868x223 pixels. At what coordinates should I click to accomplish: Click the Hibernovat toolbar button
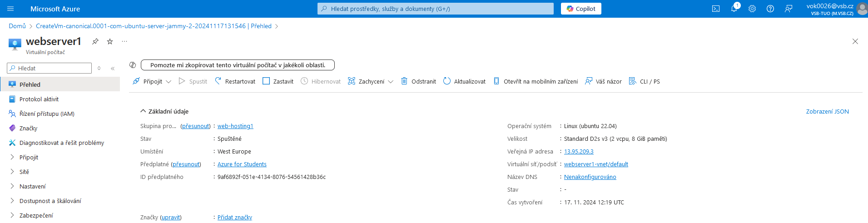[x=321, y=81]
